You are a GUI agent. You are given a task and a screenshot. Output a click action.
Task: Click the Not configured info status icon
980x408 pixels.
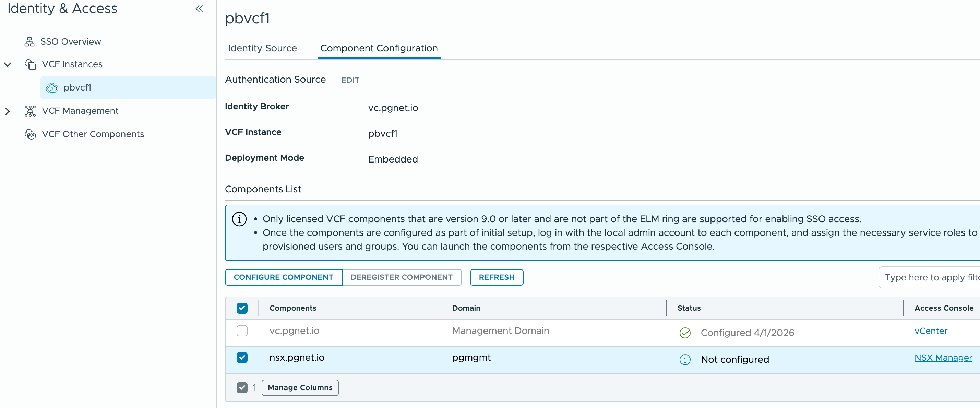pyautogui.click(x=685, y=359)
